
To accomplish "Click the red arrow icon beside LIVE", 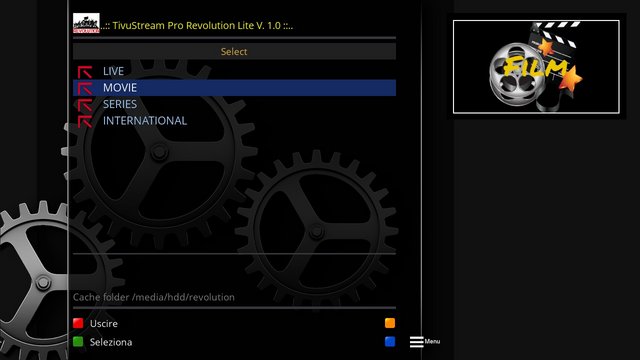I will click(85, 72).
